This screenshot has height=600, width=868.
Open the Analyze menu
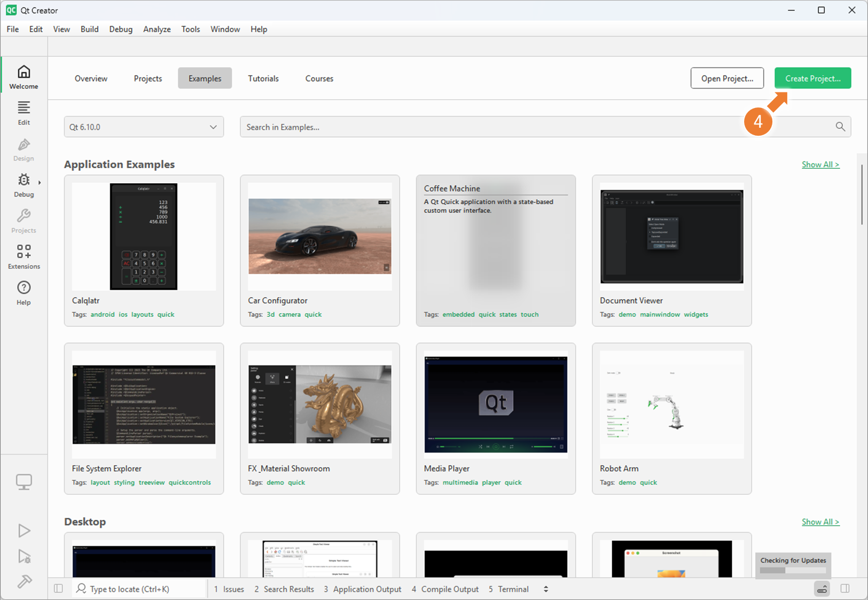157,29
